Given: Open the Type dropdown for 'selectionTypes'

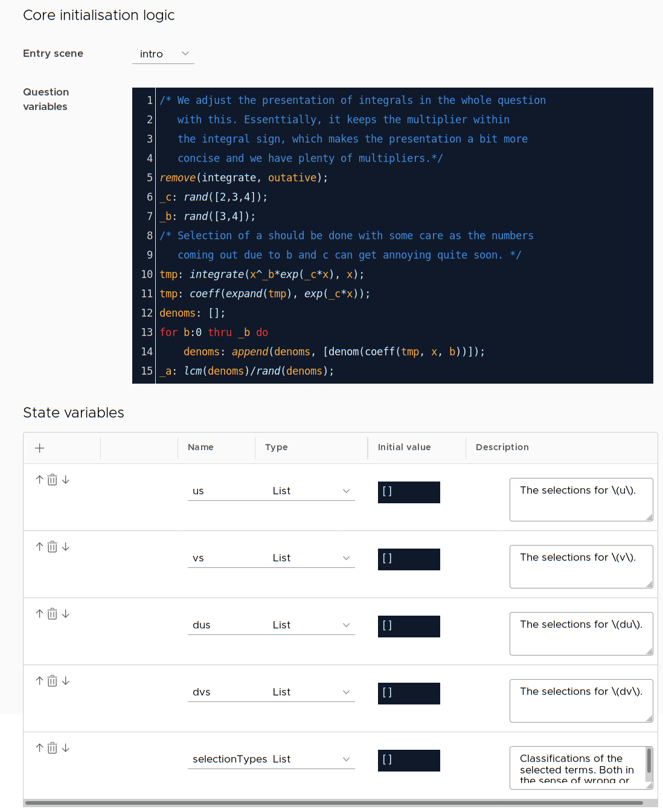Looking at the screenshot, I should [x=311, y=759].
